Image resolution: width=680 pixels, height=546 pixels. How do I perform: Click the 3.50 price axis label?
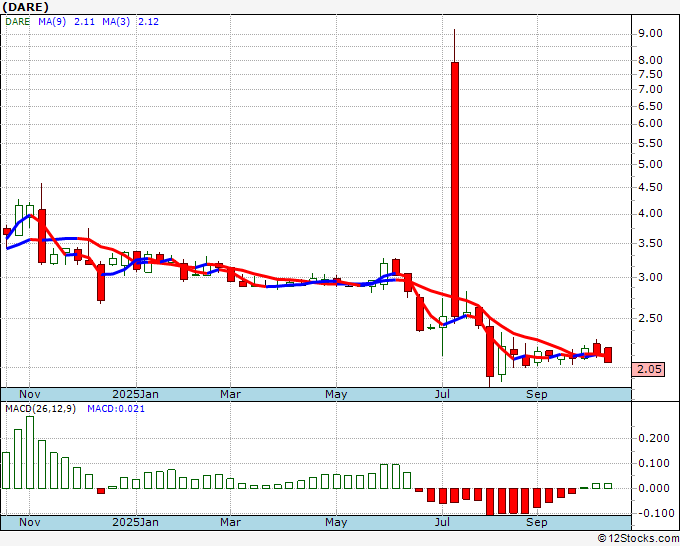pos(651,243)
